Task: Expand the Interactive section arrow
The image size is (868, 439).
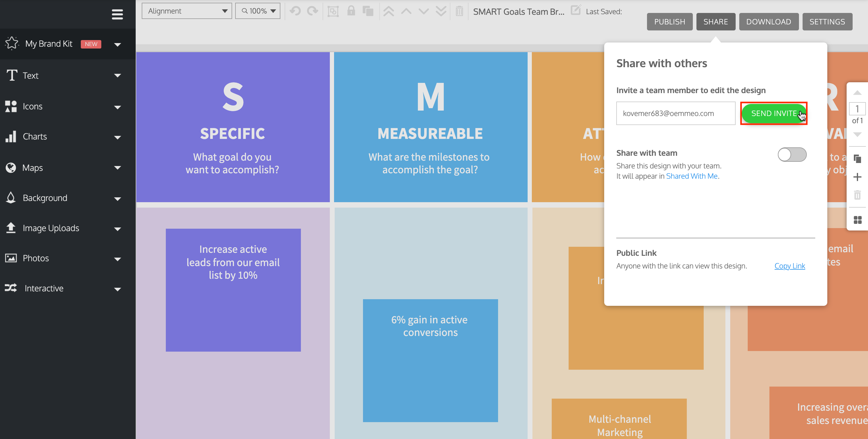Action: point(118,289)
